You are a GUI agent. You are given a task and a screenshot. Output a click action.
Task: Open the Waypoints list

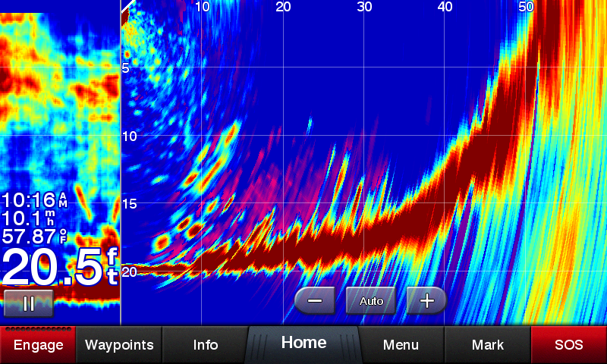119,345
